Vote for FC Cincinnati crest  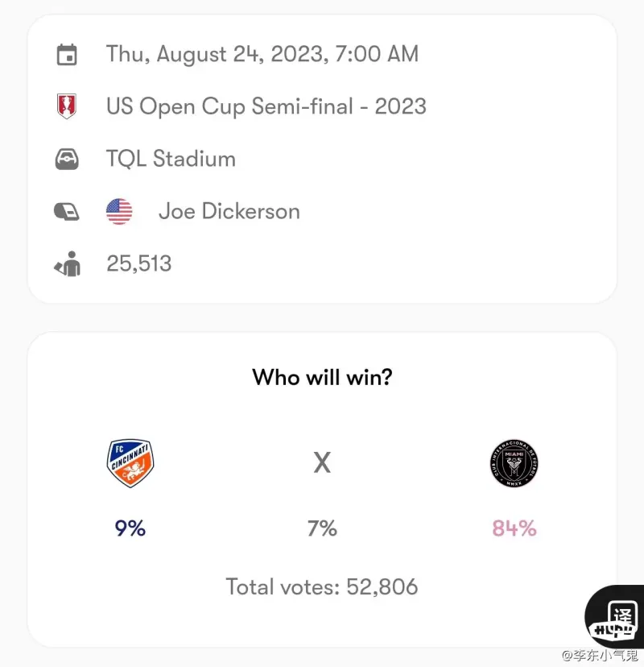coord(130,463)
